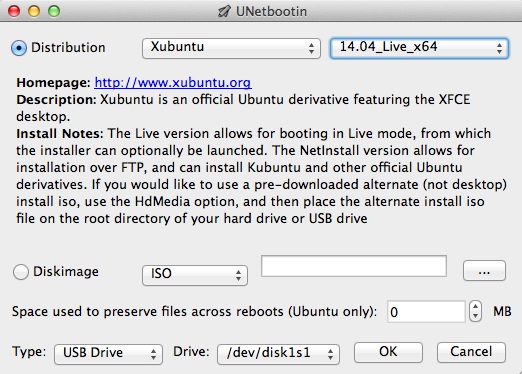The image size is (522, 374).
Task: Select the Diskimage radio button
Action: (x=21, y=272)
